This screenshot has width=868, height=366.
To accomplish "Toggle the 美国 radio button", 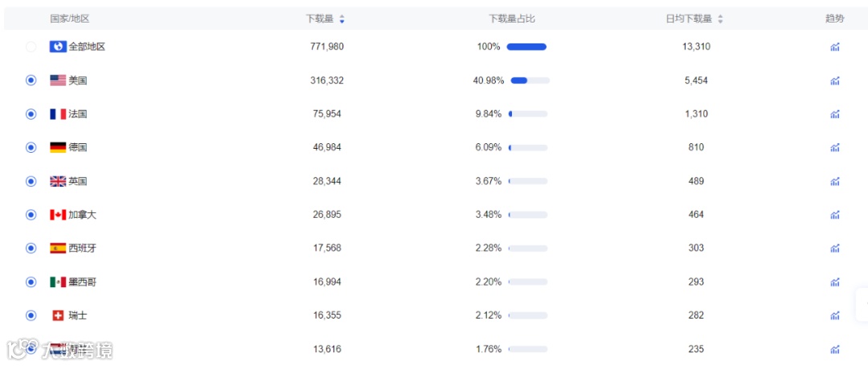I will coord(31,80).
